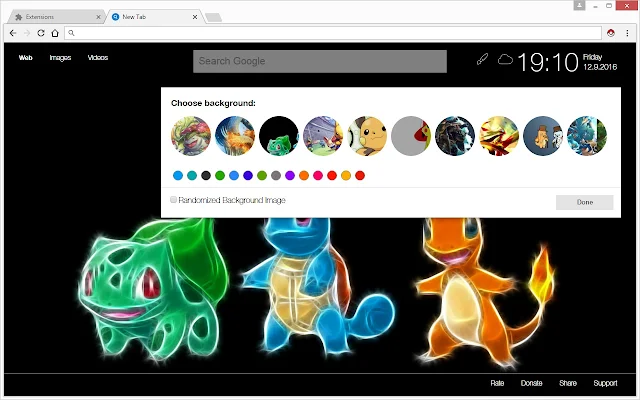Pick the indigo dark blue color swatch
The image size is (640, 400).
tap(248, 176)
